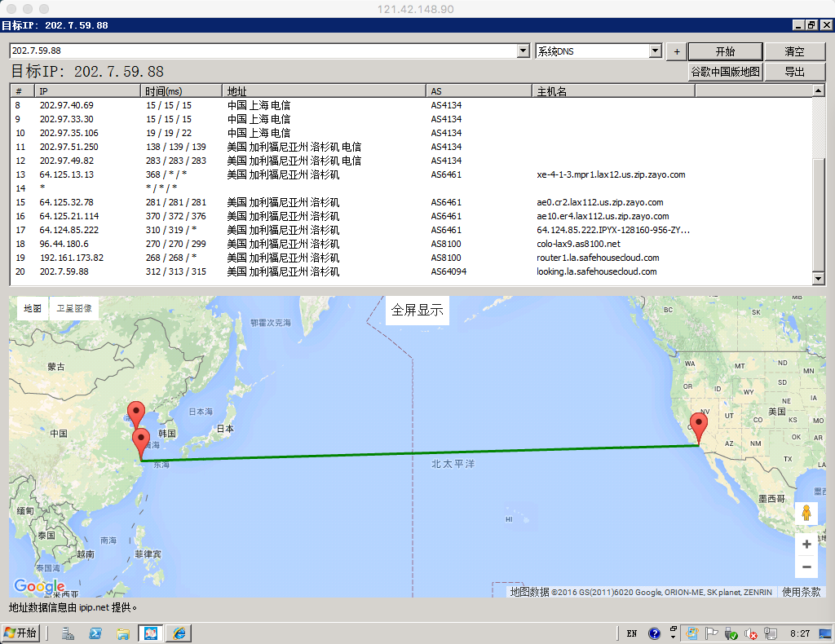Click the safely remove hardware tray icon
The image size is (835, 644).
[x=731, y=633]
